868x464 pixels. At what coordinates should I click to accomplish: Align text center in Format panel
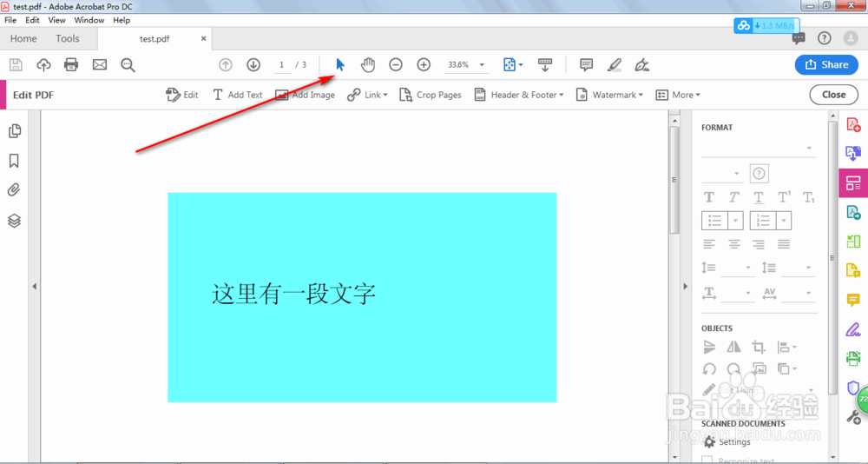pos(734,244)
